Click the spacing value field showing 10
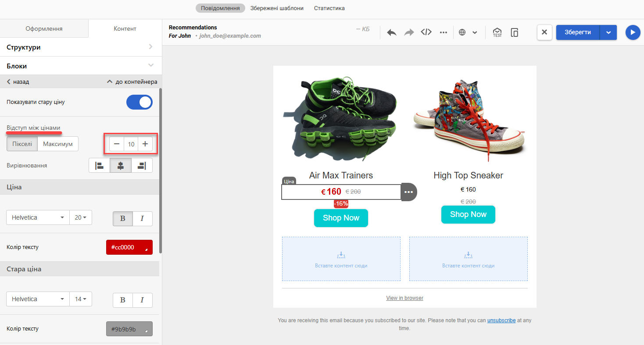 click(x=131, y=144)
